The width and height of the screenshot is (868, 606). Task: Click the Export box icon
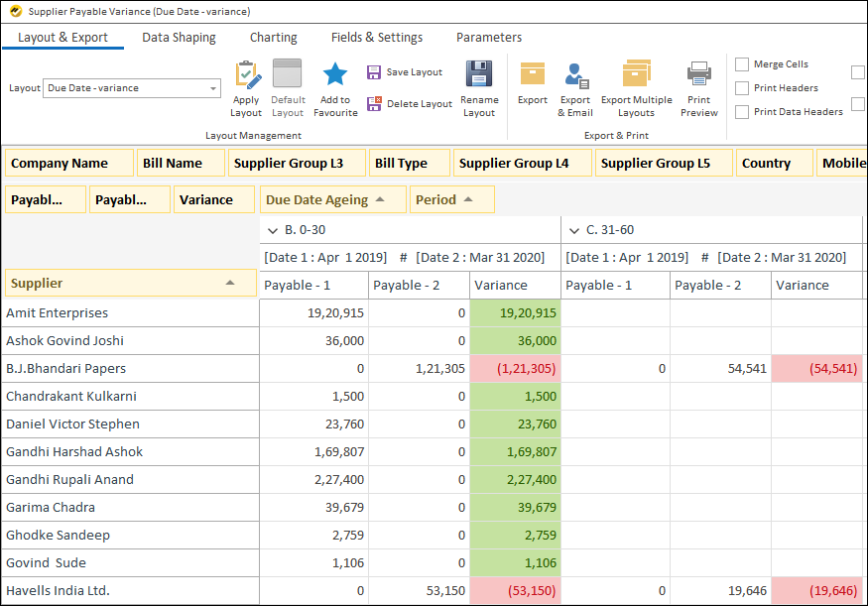coord(533,75)
